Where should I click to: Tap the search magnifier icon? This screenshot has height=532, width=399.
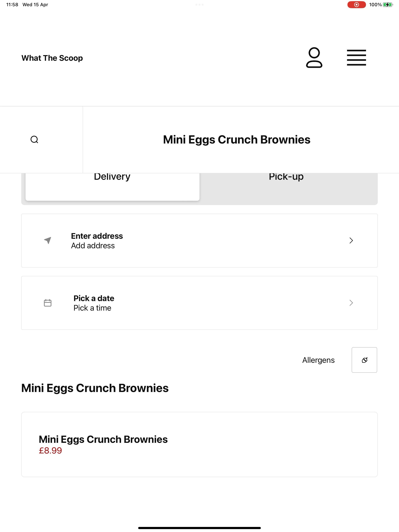pos(34,139)
